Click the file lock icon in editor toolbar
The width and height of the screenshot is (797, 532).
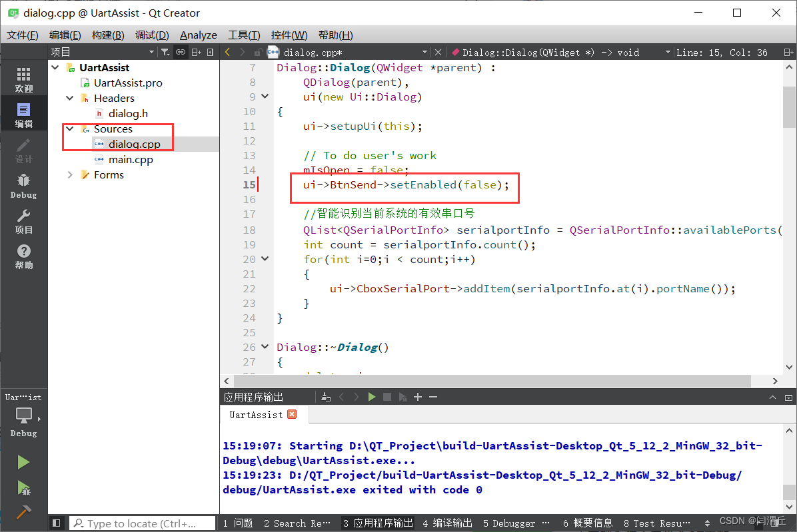258,52
